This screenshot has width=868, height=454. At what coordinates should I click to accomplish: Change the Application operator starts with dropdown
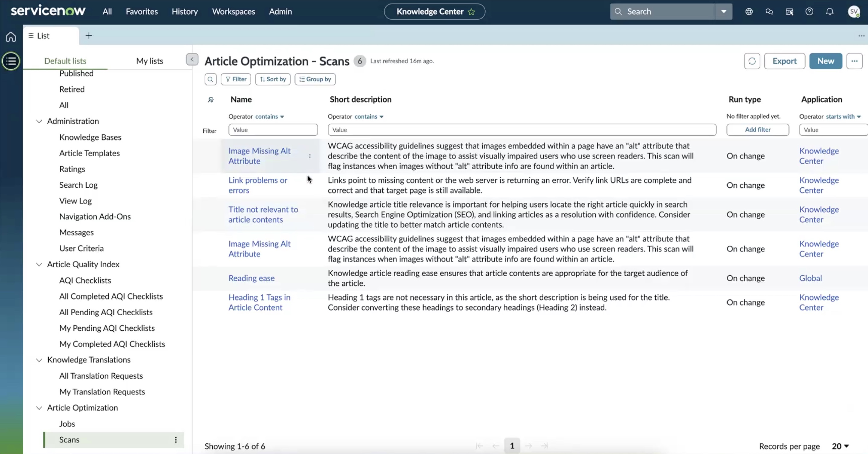[x=844, y=116]
